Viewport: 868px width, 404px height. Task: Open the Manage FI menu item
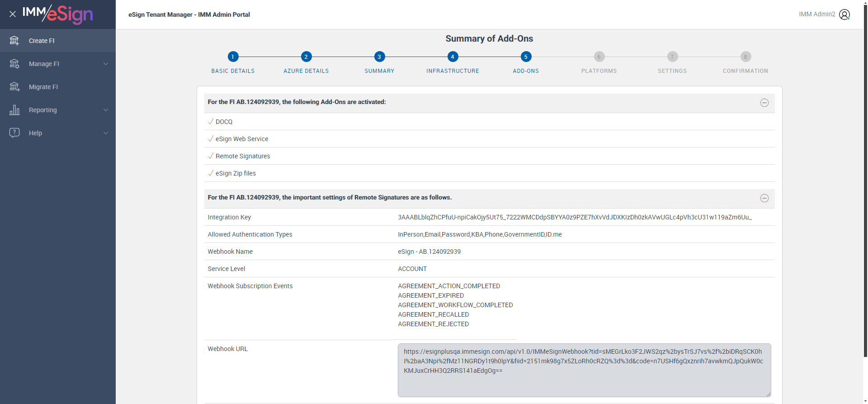pos(58,64)
